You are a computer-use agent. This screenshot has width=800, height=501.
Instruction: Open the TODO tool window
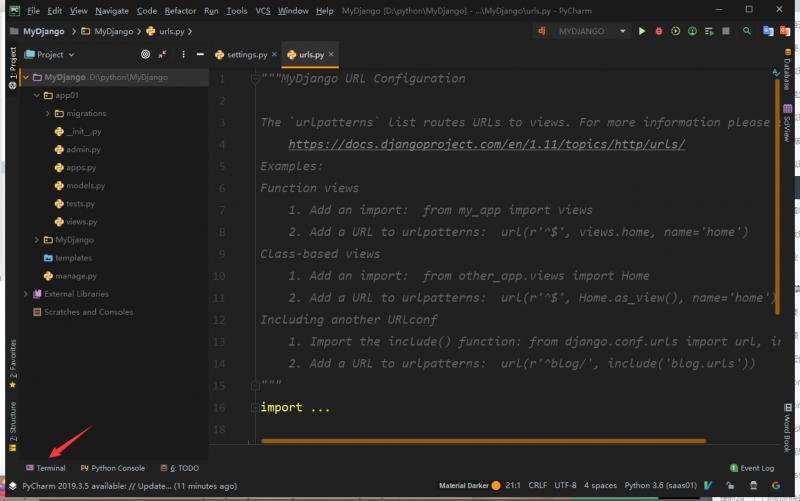(180, 468)
